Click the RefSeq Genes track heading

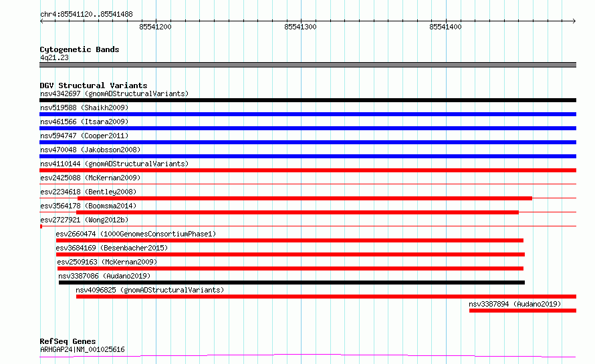click(x=68, y=341)
